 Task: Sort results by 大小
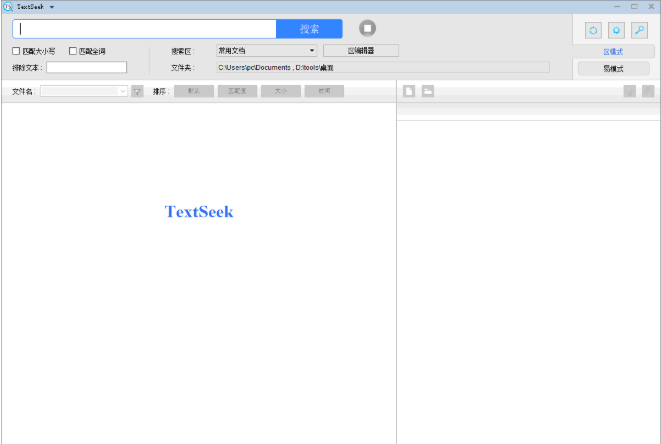point(281,91)
